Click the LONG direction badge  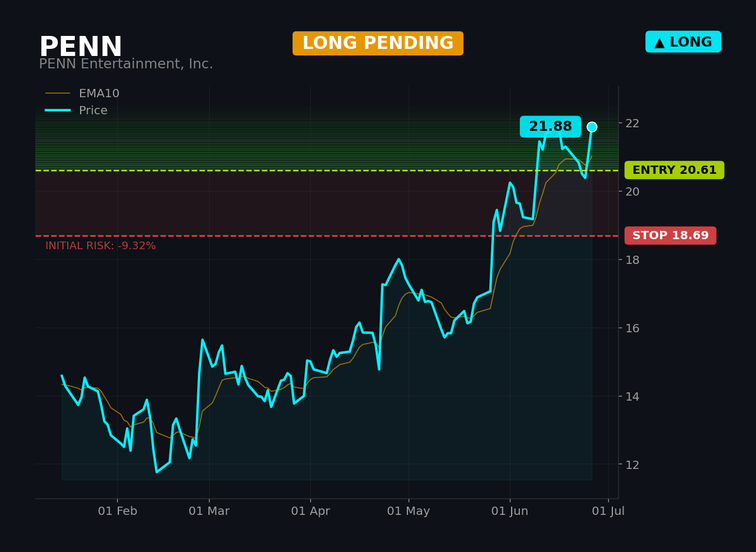click(x=683, y=42)
